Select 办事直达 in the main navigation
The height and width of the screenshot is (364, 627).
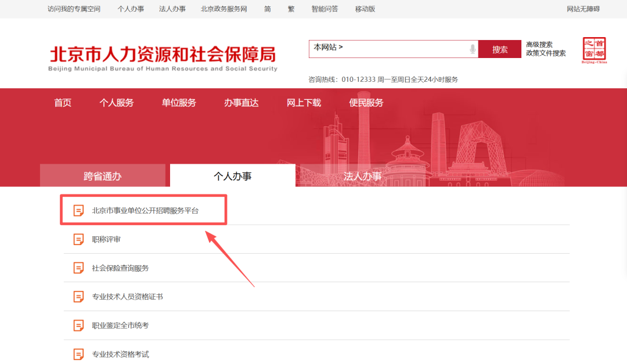[241, 103]
